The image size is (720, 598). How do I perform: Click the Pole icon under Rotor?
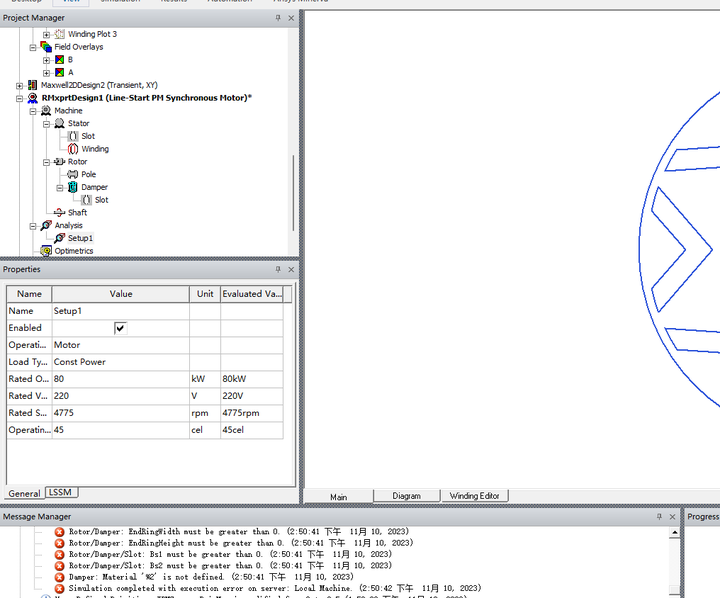[73, 175]
